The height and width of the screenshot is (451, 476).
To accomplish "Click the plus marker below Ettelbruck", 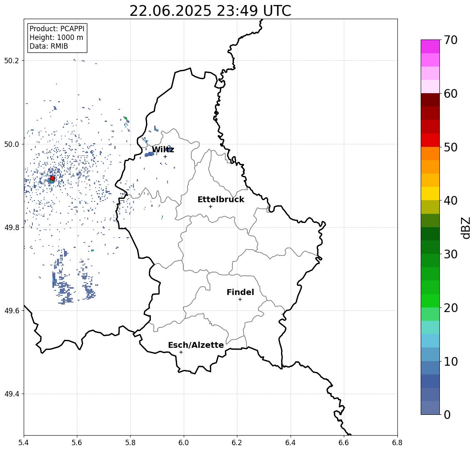I will pyautogui.click(x=210, y=207).
